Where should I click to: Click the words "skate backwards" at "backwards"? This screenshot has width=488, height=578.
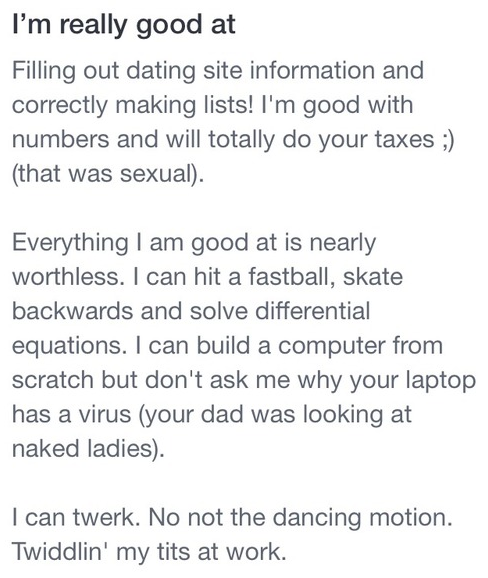click(72, 311)
